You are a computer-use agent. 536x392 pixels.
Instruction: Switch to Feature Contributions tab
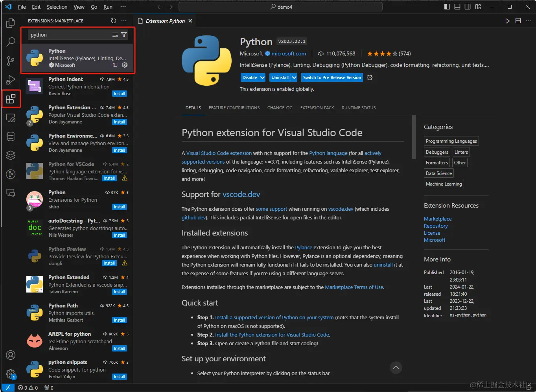point(234,108)
